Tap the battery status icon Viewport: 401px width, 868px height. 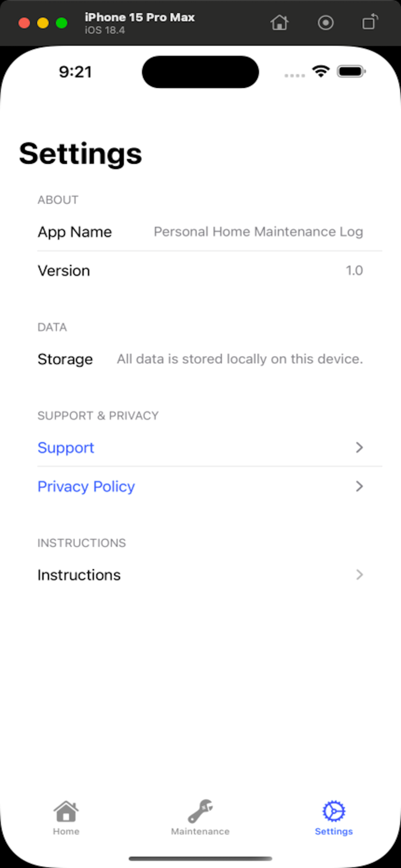pyautogui.click(x=351, y=71)
